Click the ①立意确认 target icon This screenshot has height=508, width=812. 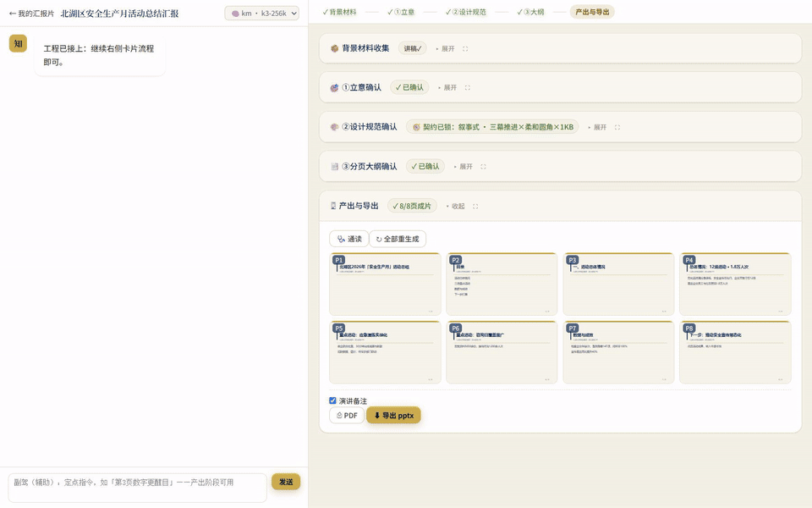335,87
